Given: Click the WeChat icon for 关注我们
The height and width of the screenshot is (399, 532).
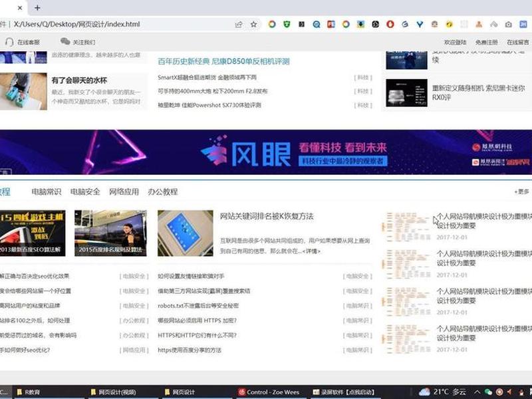Looking at the screenshot, I should pos(65,41).
